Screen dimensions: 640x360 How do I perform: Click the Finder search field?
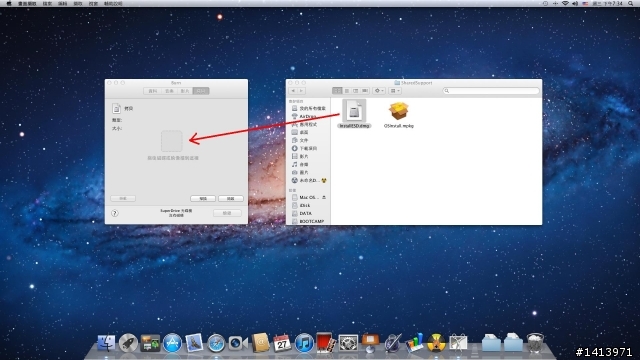[x=491, y=91]
